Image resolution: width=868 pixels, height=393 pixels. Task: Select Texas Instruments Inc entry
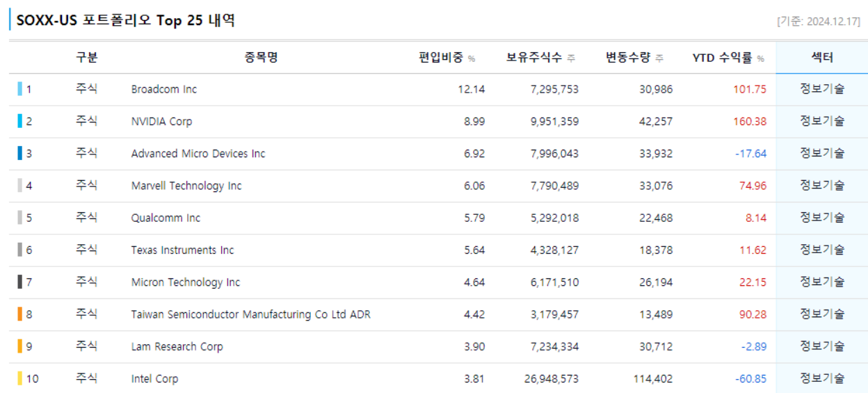tap(182, 250)
